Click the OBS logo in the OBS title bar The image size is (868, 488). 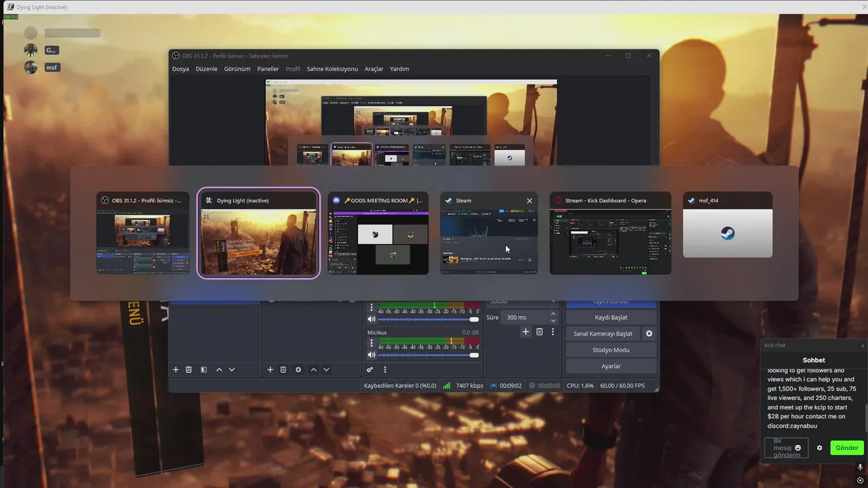pyautogui.click(x=176, y=56)
